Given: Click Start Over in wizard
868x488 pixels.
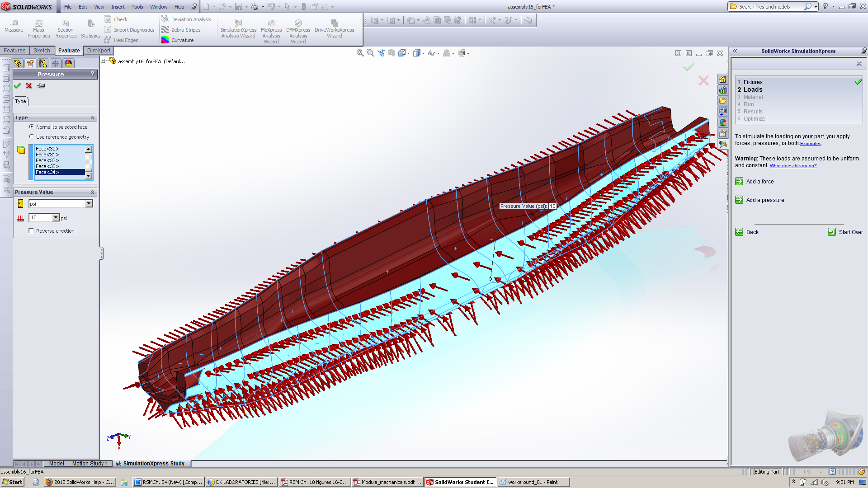Looking at the screenshot, I should click(x=845, y=232).
